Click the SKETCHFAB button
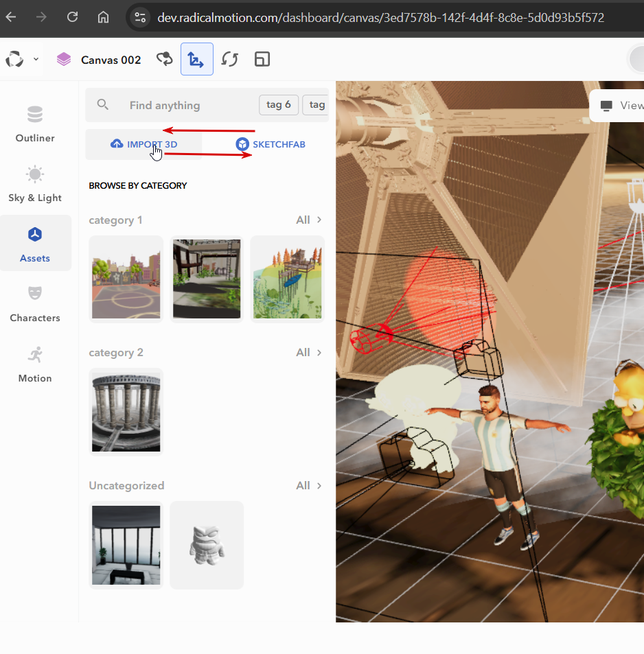Viewport: 644px width, 654px height. pos(271,144)
